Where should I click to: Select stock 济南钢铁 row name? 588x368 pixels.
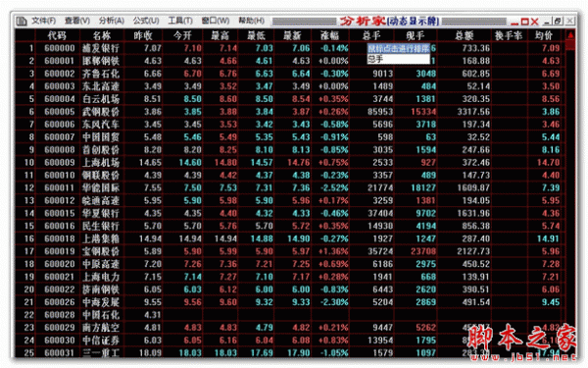[101, 289]
